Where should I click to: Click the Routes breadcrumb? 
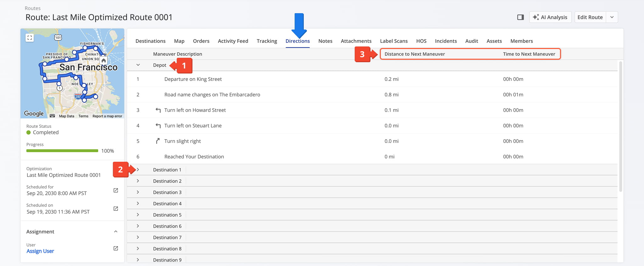33,8
